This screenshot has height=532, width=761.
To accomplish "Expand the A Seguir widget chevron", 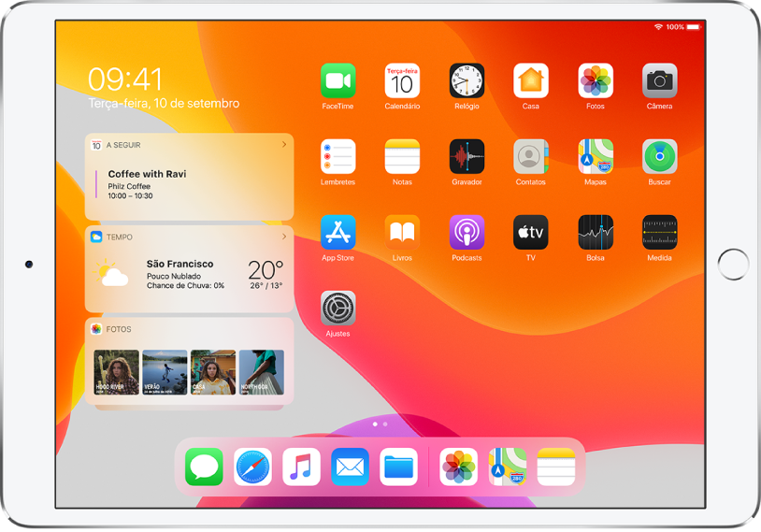I will (x=284, y=145).
